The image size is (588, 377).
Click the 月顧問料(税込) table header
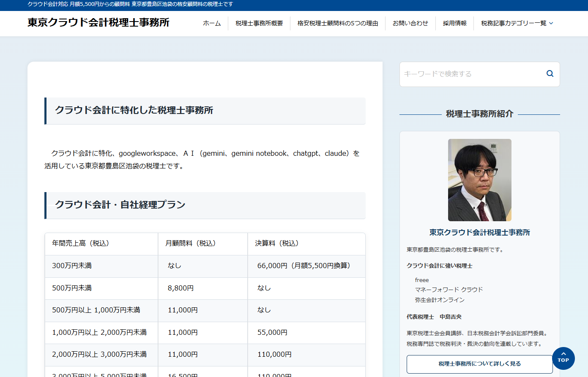(203, 244)
